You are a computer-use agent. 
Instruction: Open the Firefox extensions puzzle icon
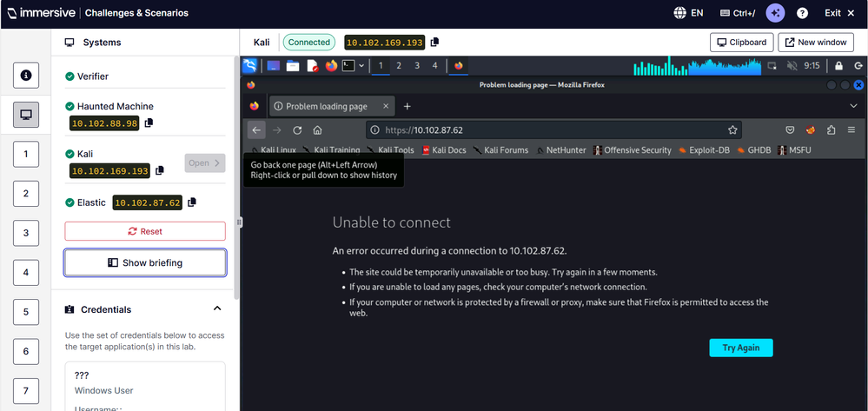click(832, 130)
